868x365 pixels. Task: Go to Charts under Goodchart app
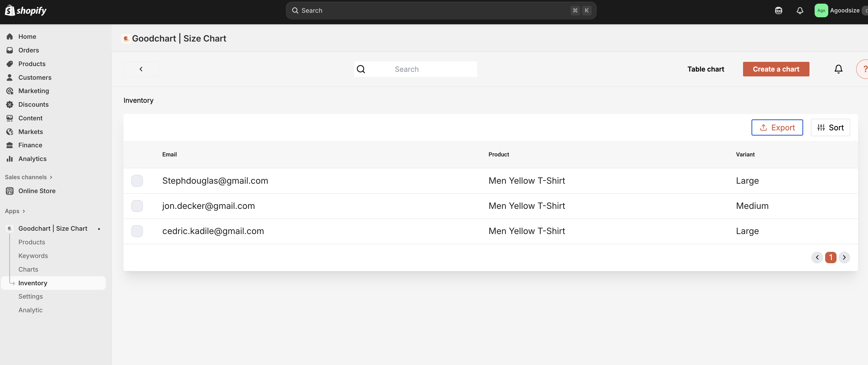point(28,270)
